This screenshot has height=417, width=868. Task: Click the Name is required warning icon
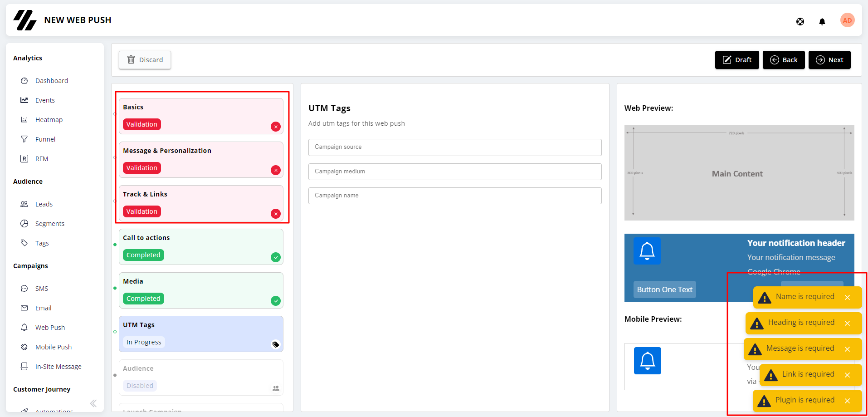pos(765,298)
